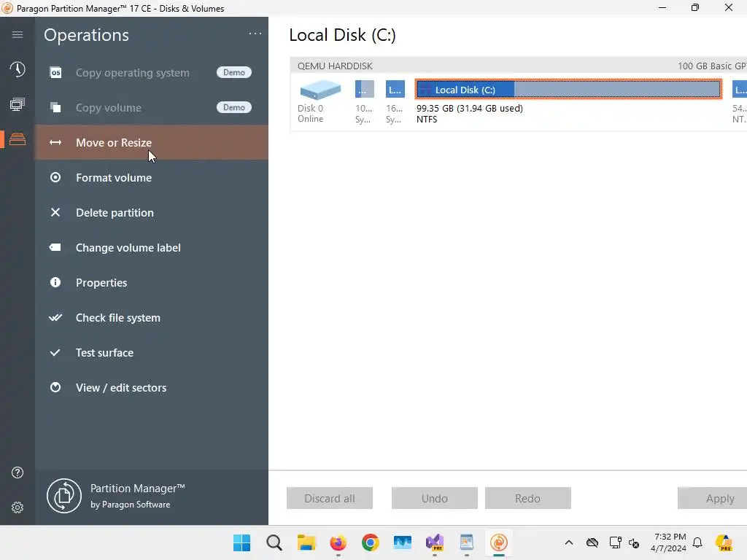The image size is (747, 560).
Task: Run Test surface operation
Action: click(152, 352)
